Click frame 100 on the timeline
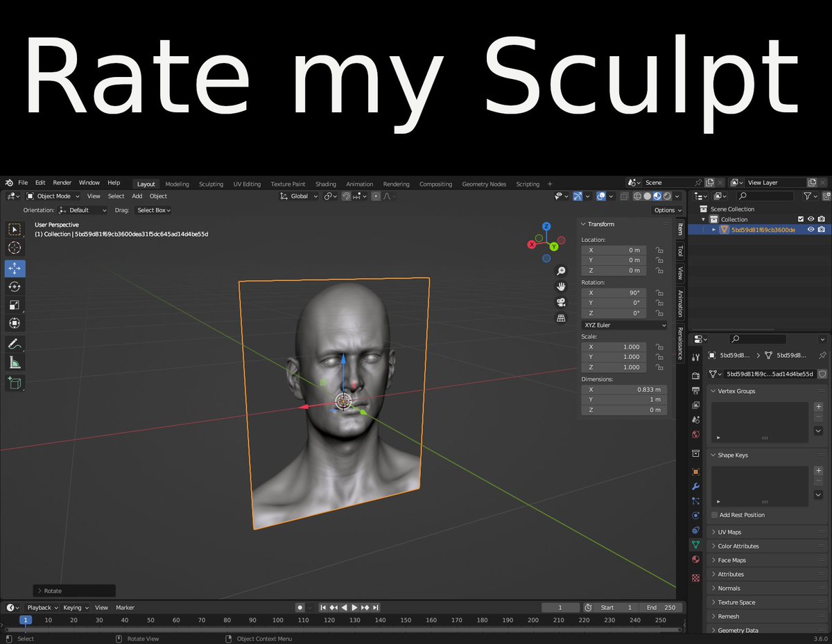832x644 pixels. click(x=277, y=620)
